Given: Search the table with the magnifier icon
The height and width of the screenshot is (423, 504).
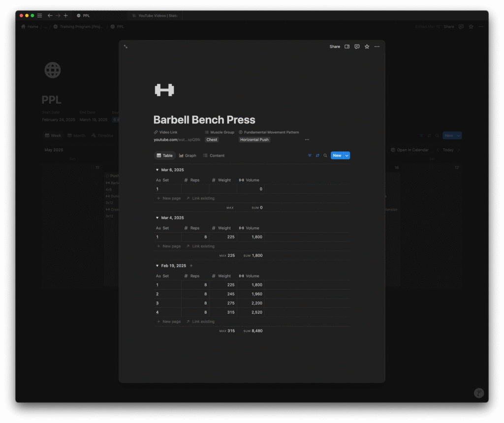Looking at the screenshot, I should (x=325, y=155).
